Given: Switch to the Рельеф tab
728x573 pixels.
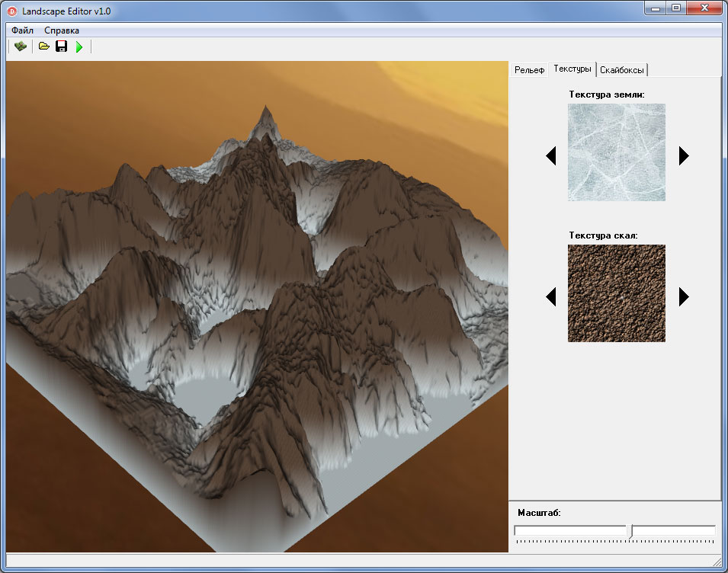Looking at the screenshot, I should (x=529, y=70).
